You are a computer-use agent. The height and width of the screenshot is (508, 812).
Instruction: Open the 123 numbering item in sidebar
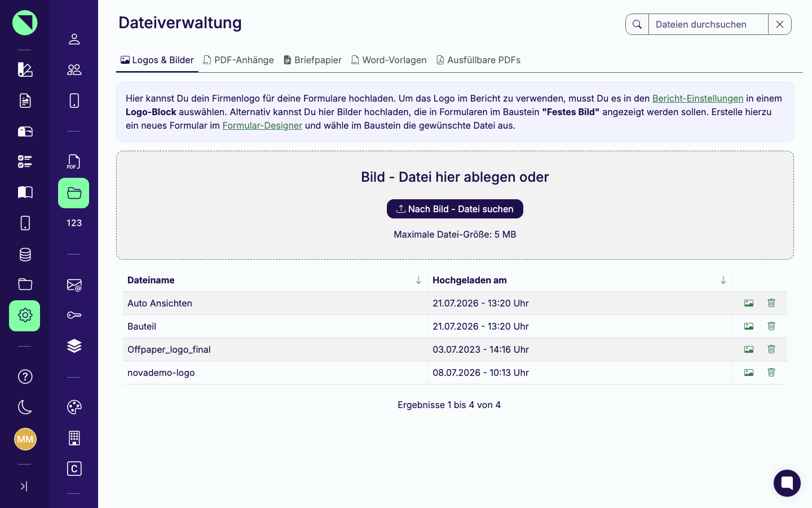74,223
